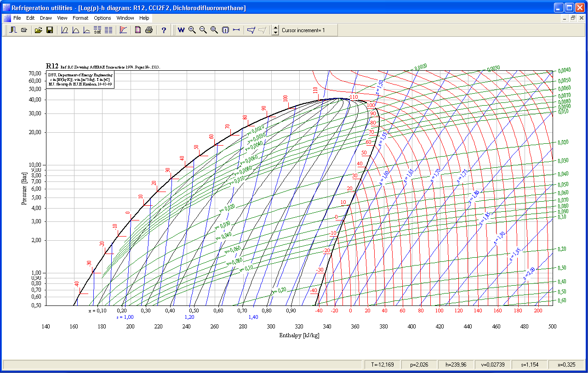Viewport: 588px width, 373px height.
Task: Restore the inner document window
Action: pyautogui.click(x=573, y=18)
